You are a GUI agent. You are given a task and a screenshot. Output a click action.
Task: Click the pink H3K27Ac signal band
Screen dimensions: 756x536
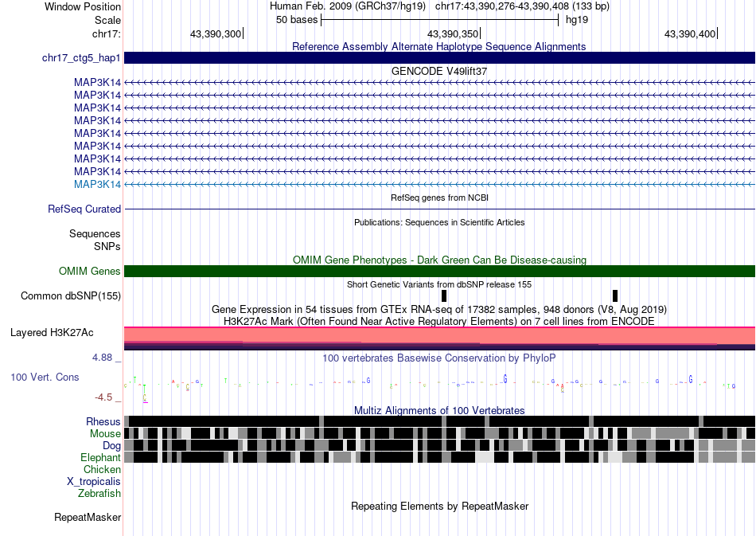pos(440,335)
